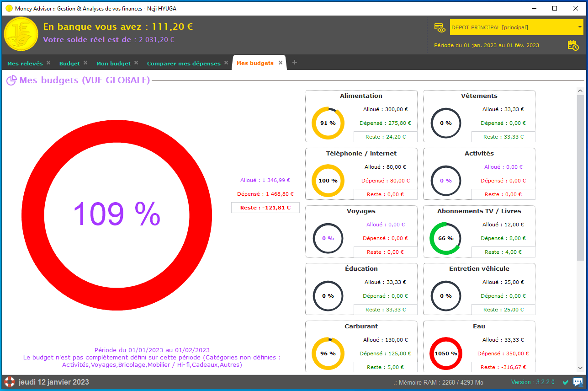Screen dimensions: 588x391
Task: Click the Entretien véhicule 0 % gauge
Action: [x=445, y=296]
